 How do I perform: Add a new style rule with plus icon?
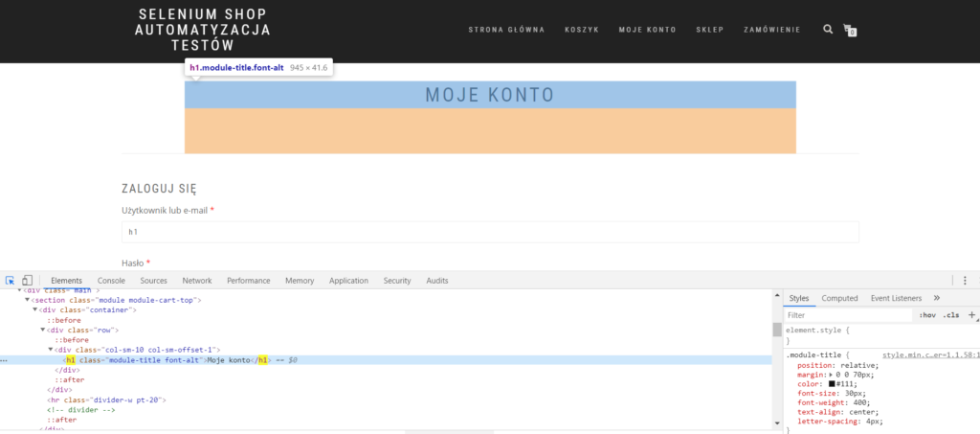tap(972, 314)
